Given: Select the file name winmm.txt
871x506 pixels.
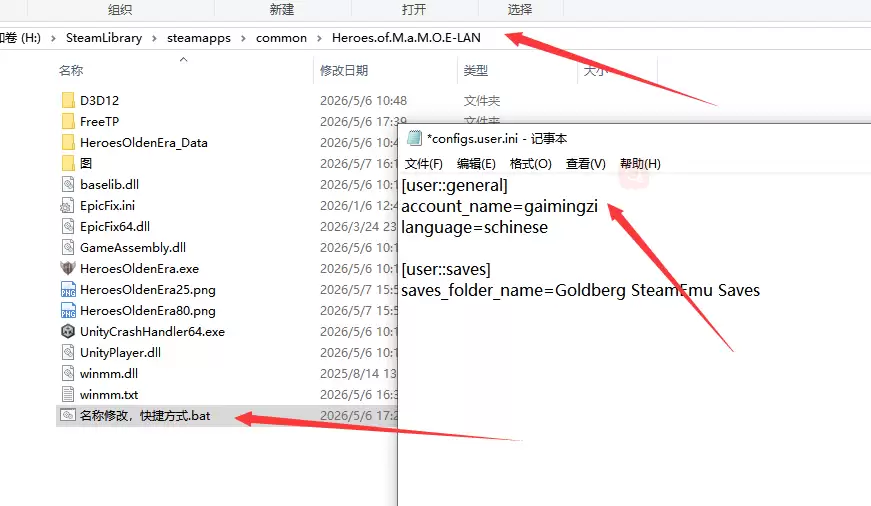Looking at the screenshot, I should click(109, 395).
